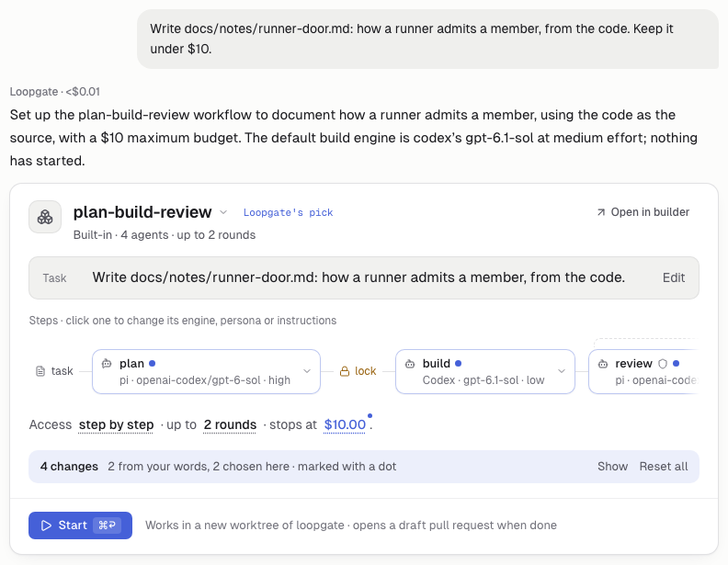Edit the task description
The width and height of the screenshot is (728, 565).
click(x=673, y=277)
